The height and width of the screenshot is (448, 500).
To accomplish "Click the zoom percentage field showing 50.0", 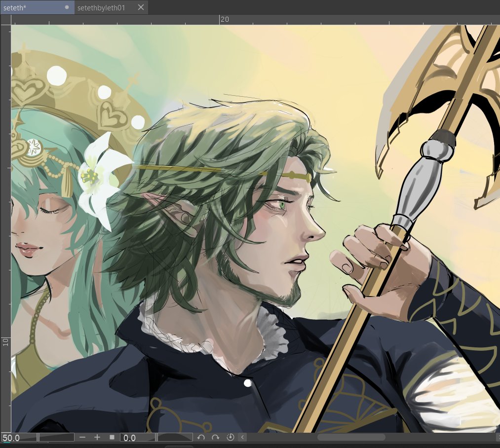I will tap(18, 438).
